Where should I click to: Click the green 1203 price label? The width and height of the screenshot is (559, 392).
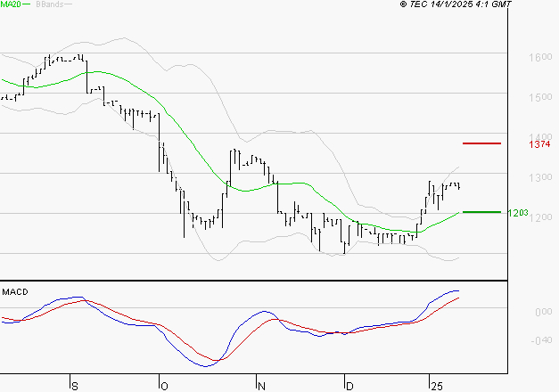pos(518,213)
